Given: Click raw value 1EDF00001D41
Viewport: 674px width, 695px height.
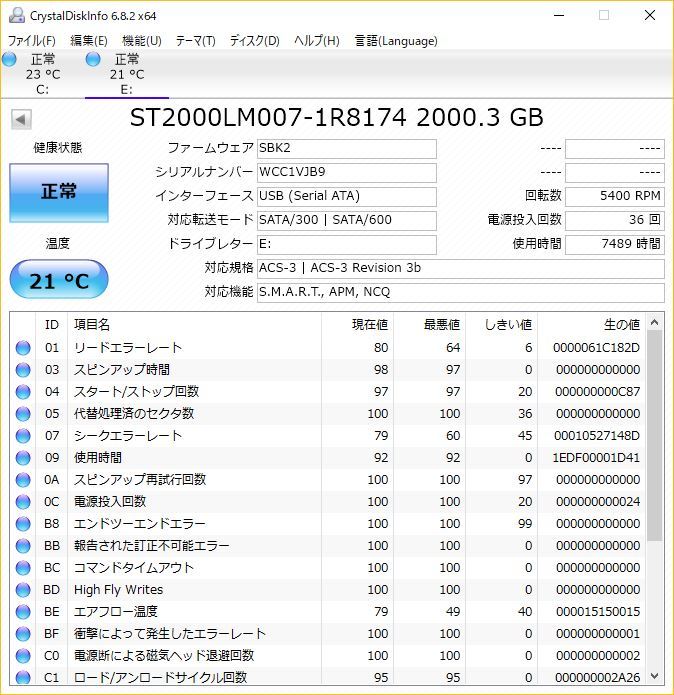Looking at the screenshot, I should 596,458.
